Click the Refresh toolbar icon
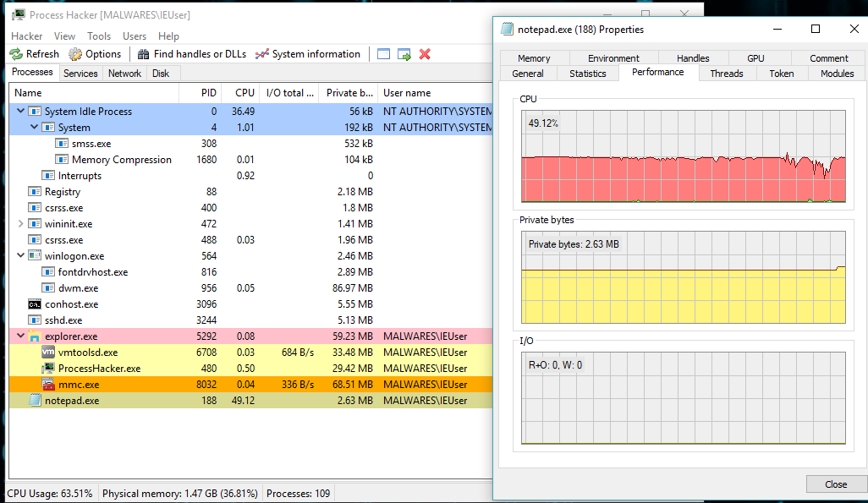This screenshot has height=503, width=868. click(x=16, y=54)
